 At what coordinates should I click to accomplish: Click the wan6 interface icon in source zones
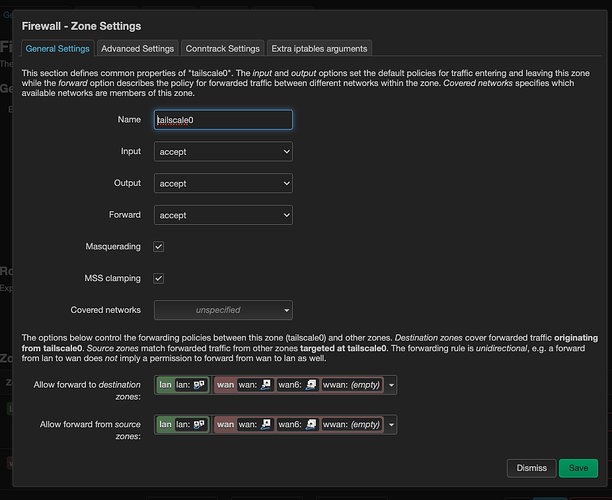(x=311, y=424)
